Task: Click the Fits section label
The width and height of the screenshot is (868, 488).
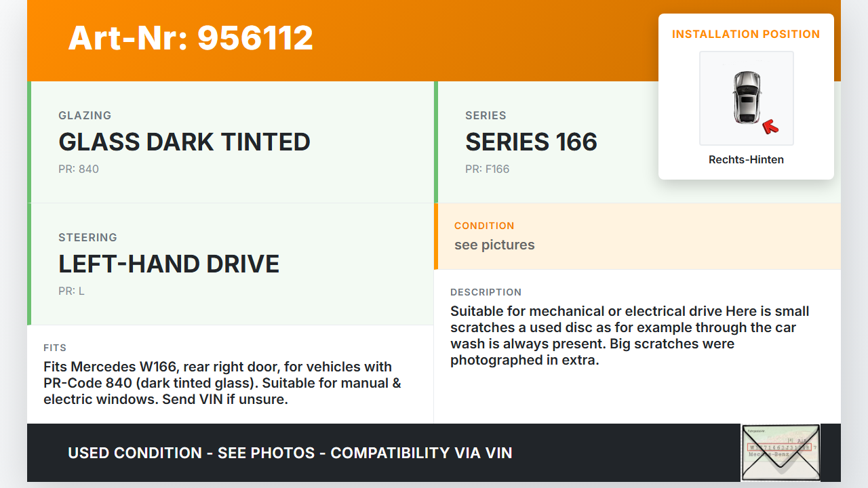Action: click(55, 348)
